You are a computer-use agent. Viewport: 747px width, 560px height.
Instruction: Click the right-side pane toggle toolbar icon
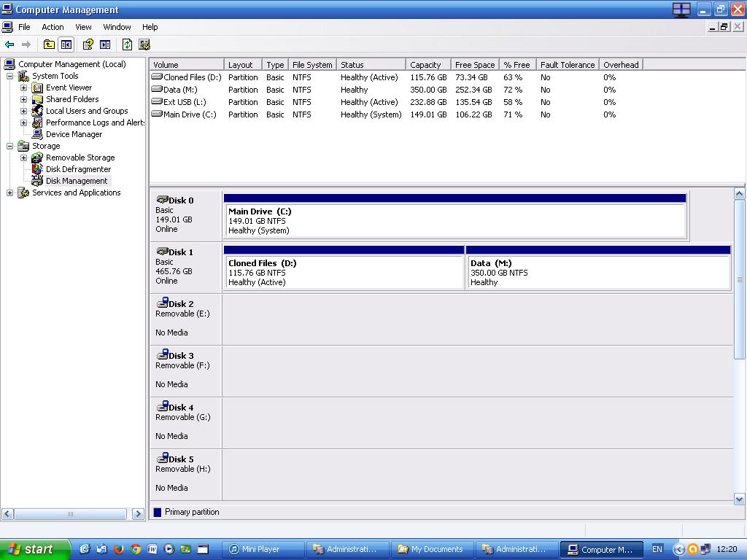point(105,44)
